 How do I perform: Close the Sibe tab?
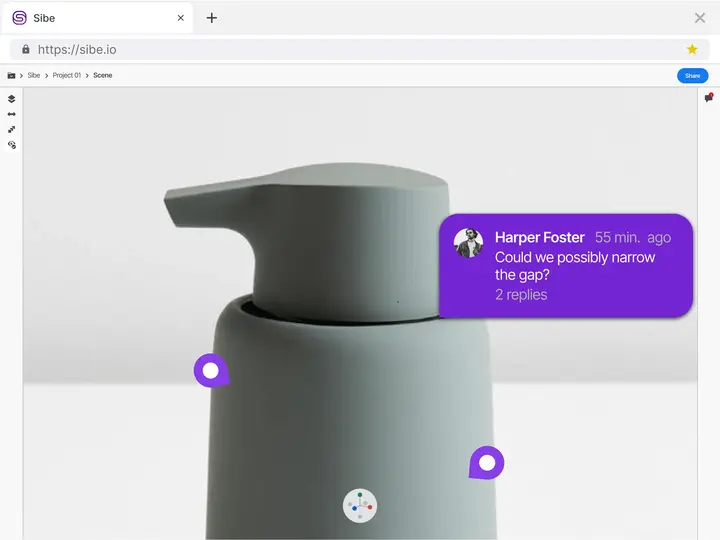point(180,18)
